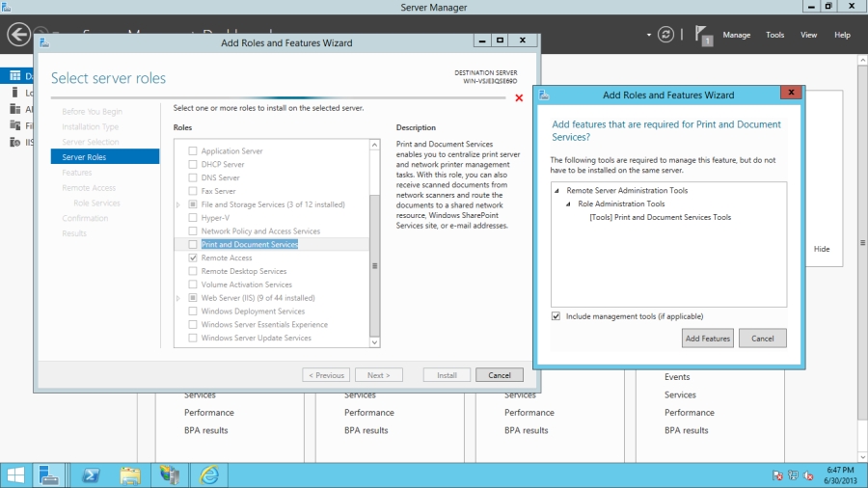This screenshot has width=868, height=488.
Task: Uncheck the Remote Access role
Action: (193, 258)
